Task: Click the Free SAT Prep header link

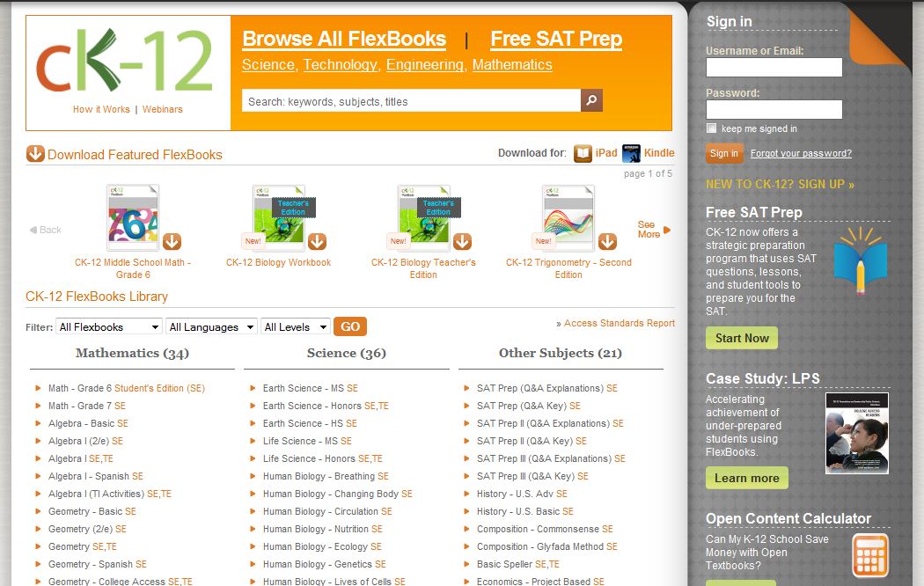Action: (x=556, y=39)
